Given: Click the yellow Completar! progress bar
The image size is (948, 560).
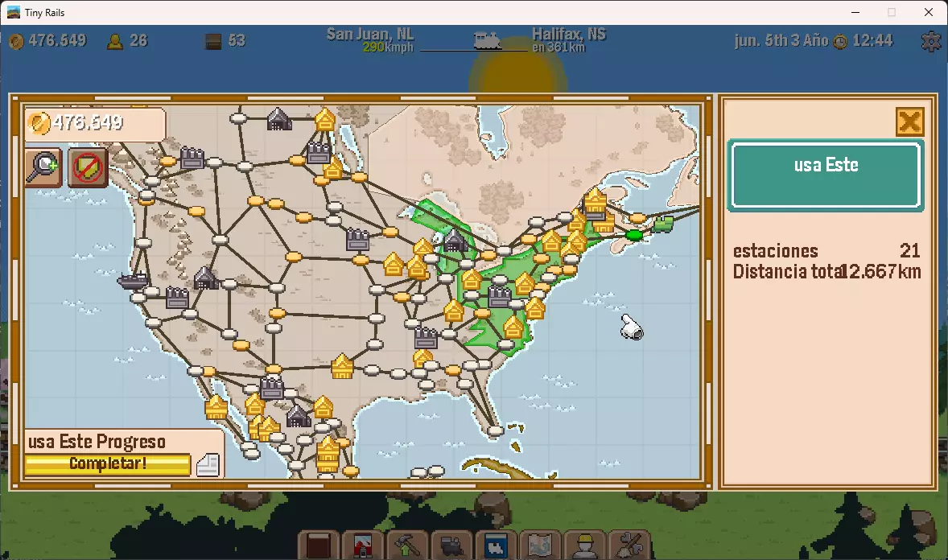Looking at the screenshot, I should tap(108, 463).
